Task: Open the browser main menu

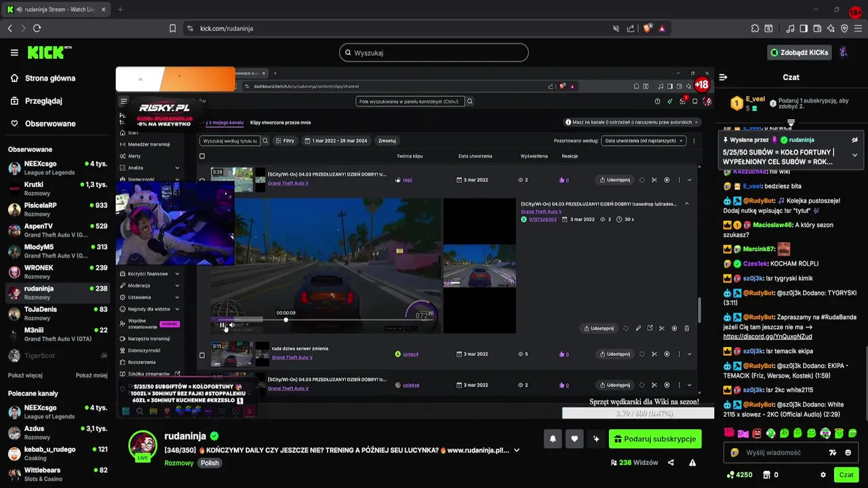Action: 858,28
